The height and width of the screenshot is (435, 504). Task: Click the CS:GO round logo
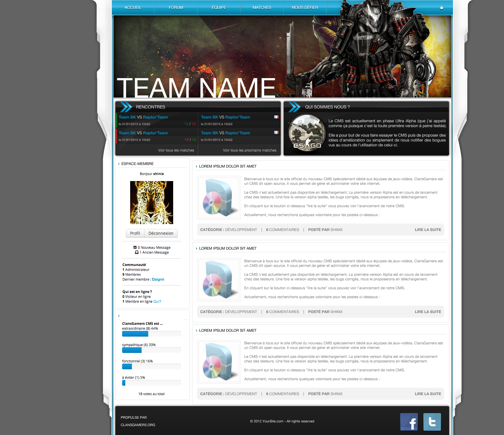click(307, 133)
